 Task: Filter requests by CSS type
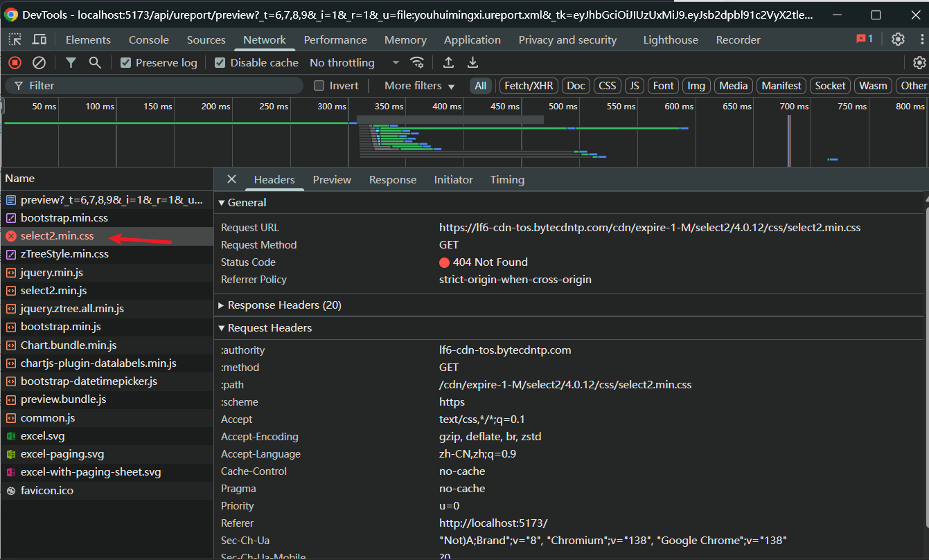click(608, 86)
